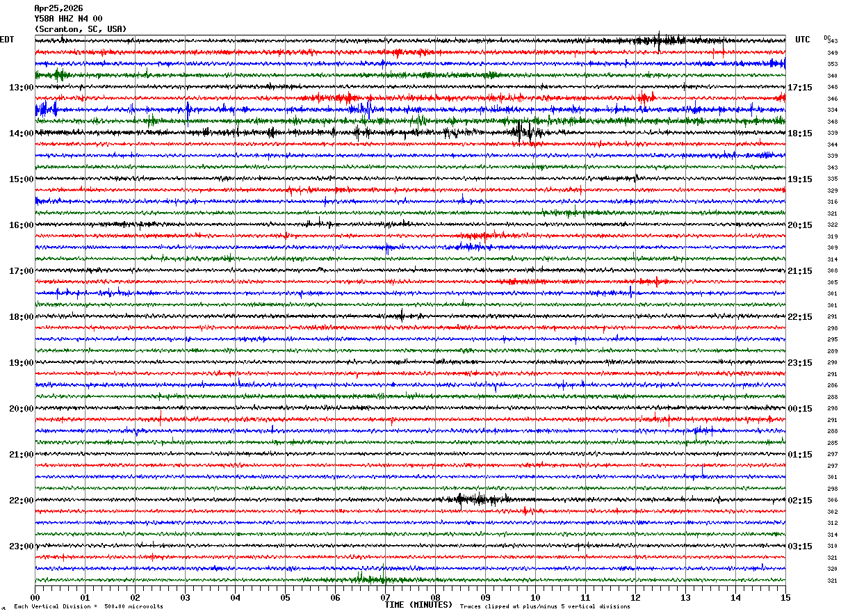The height and width of the screenshot is (616, 841).
Task: Click the DC offset value 305
Action: (x=832, y=282)
